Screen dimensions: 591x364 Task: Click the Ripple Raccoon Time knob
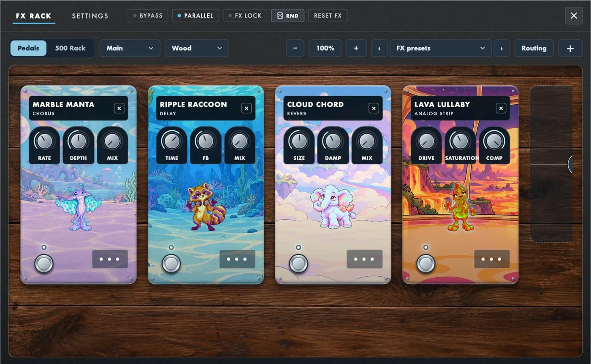point(172,141)
